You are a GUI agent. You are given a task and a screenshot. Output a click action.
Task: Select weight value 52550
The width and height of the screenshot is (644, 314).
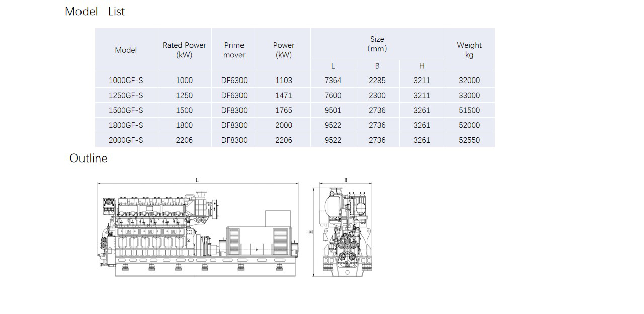click(x=469, y=140)
